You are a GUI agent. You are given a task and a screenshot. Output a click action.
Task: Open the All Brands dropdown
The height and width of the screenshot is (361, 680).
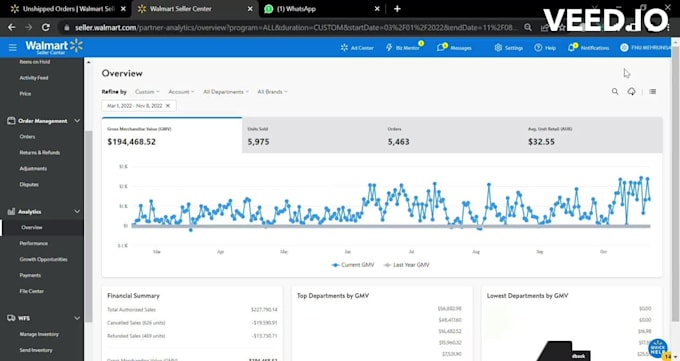272,92
